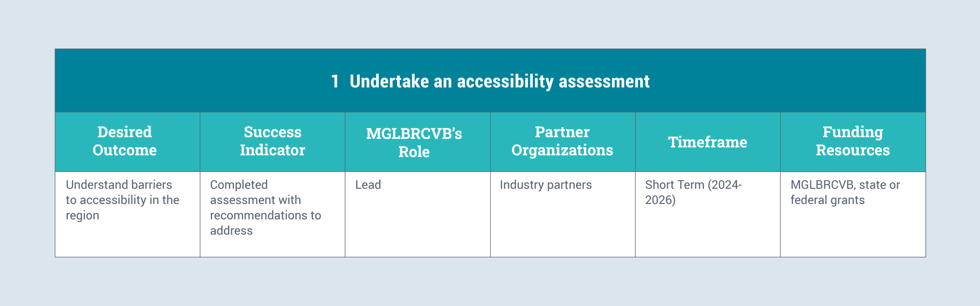980x306 pixels.
Task: Click the "Undertake an accessibility assessment" title
Action: pos(499,82)
